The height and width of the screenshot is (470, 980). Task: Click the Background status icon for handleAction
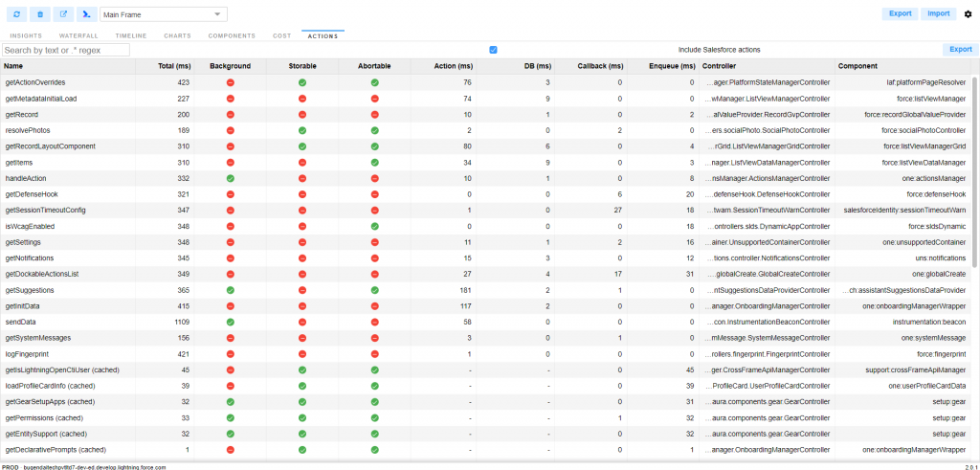pyautogui.click(x=230, y=178)
